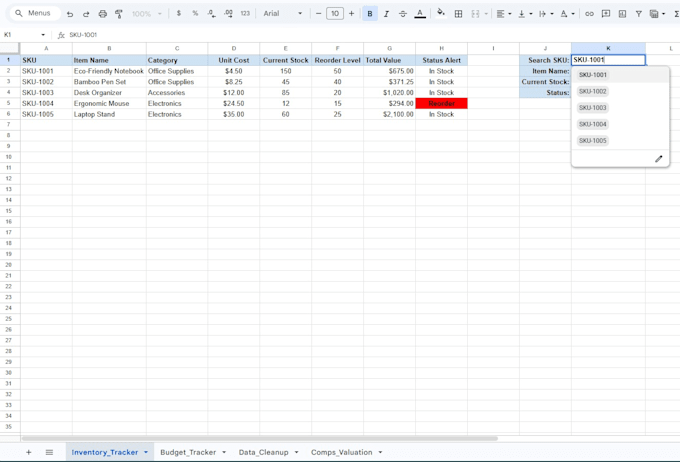680x462 pixels.
Task: Open the vertical align dropdown
Action: click(525, 14)
